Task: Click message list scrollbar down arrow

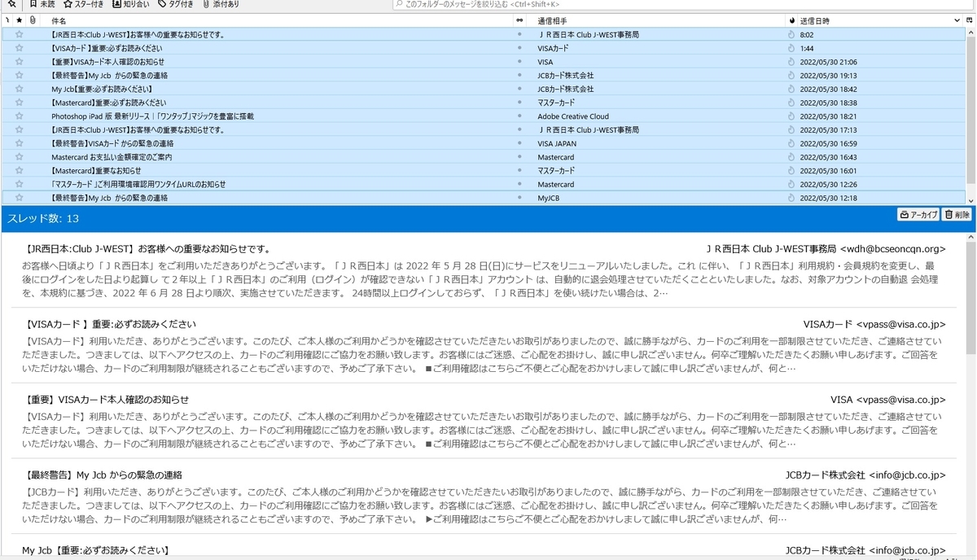Action: tap(970, 199)
